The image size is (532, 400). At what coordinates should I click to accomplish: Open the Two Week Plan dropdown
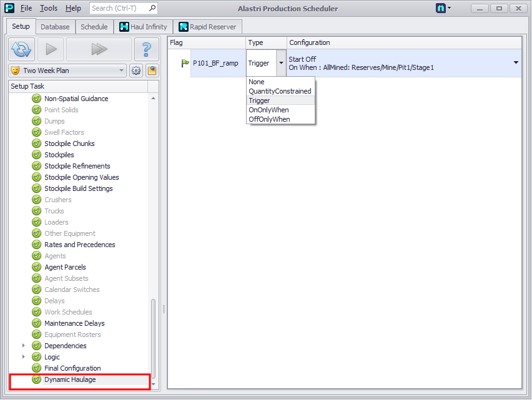(67, 71)
